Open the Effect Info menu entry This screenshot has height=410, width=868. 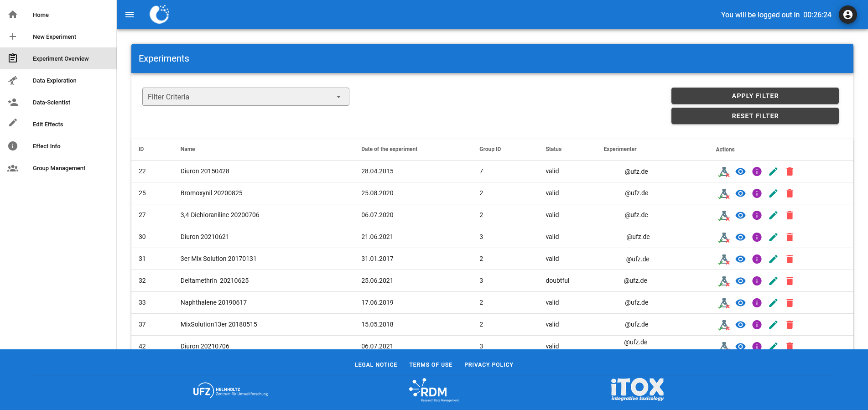(x=58, y=146)
